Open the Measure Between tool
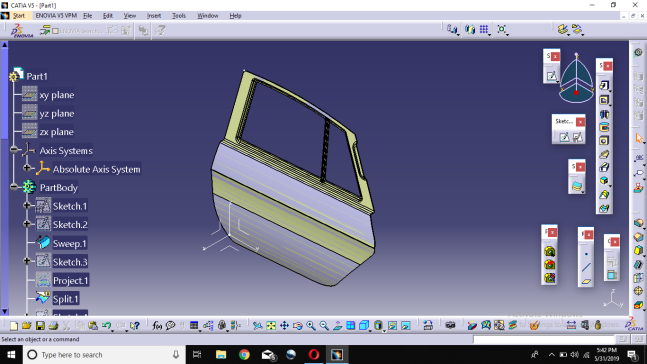Viewport: 647px width, 364px height. tap(571, 326)
